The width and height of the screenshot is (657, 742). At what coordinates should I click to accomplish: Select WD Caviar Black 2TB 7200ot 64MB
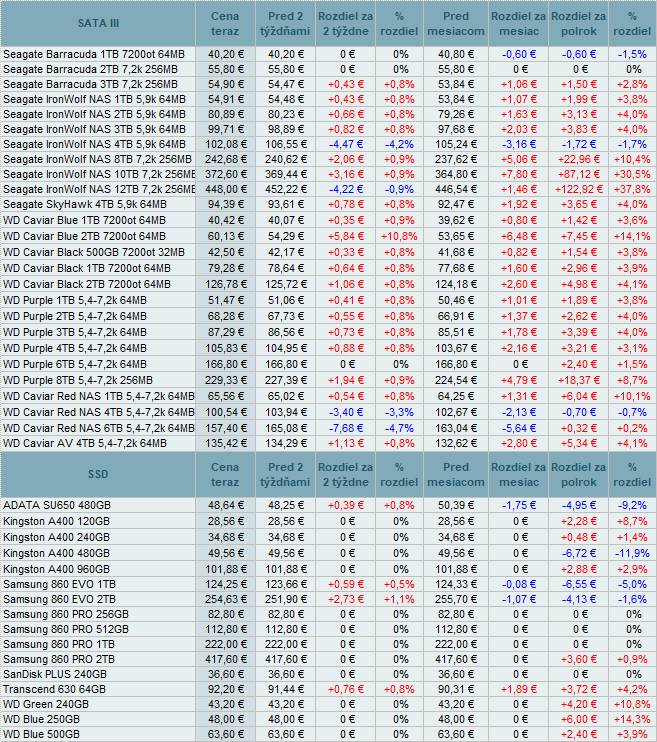87,285
